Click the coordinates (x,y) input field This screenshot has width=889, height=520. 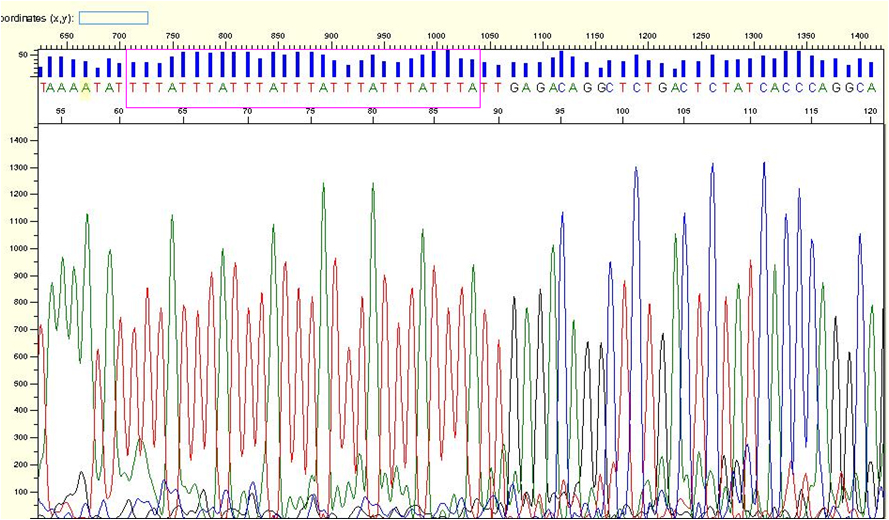pyautogui.click(x=113, y=18)
